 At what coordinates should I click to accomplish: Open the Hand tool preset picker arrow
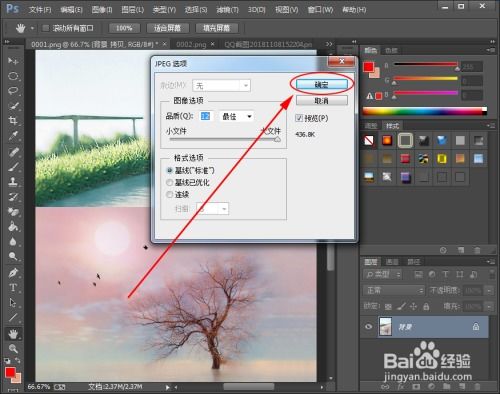click(32, 28)
